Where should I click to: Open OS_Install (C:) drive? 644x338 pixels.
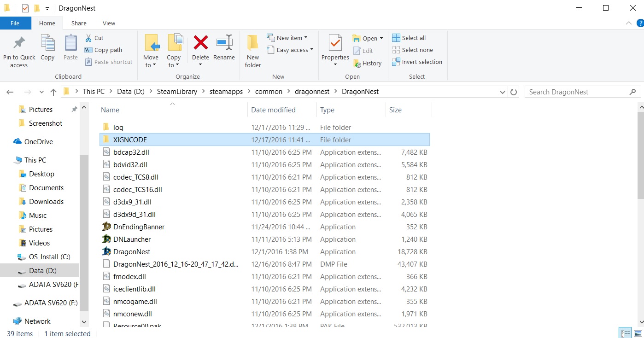44,256
